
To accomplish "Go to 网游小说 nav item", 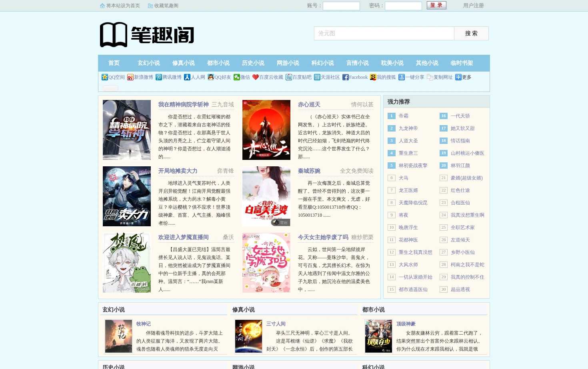I will click(288, 63).
